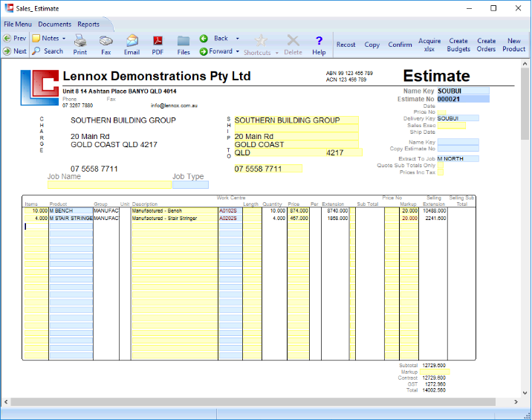Expand the Notes dropdown arrow
The image size is (532, 420).
tap(64, 38)
